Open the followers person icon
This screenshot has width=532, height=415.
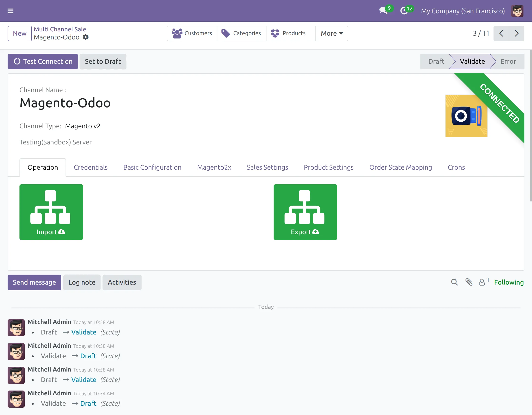coord(482,282)
